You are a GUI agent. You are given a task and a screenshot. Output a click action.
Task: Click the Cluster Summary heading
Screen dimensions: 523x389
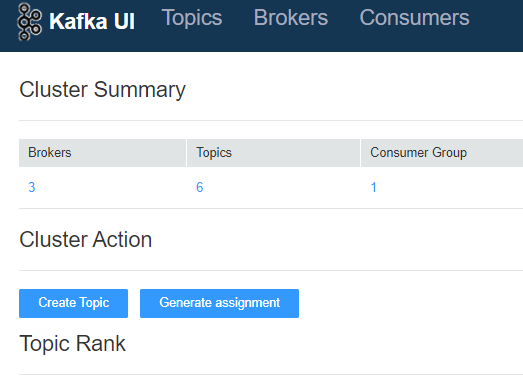pos(102,90)
